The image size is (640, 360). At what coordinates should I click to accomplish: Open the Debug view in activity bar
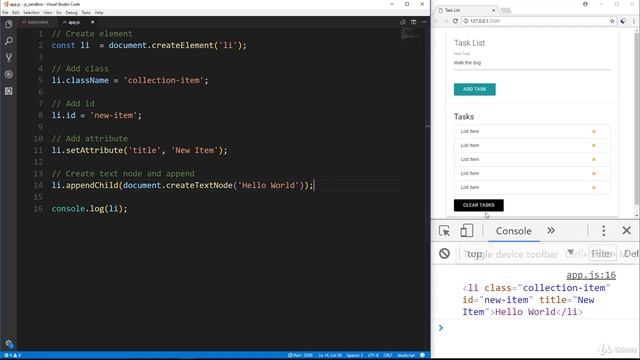tap(9, 74)
